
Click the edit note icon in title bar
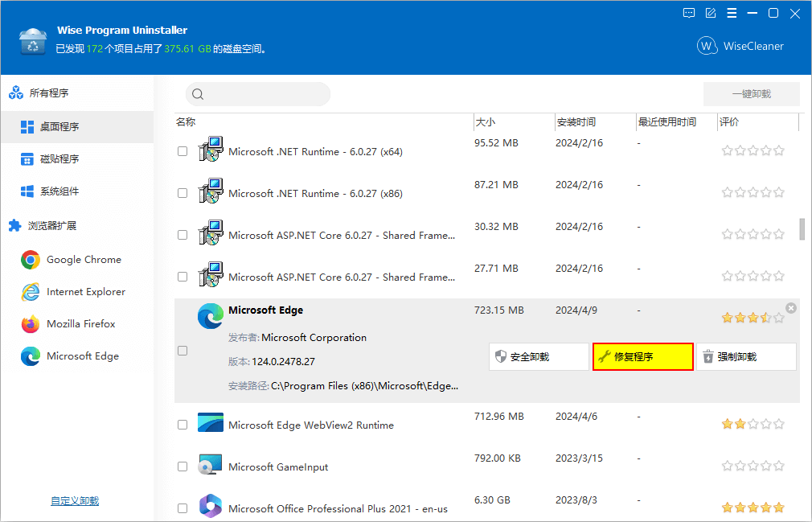click(711, 14)
